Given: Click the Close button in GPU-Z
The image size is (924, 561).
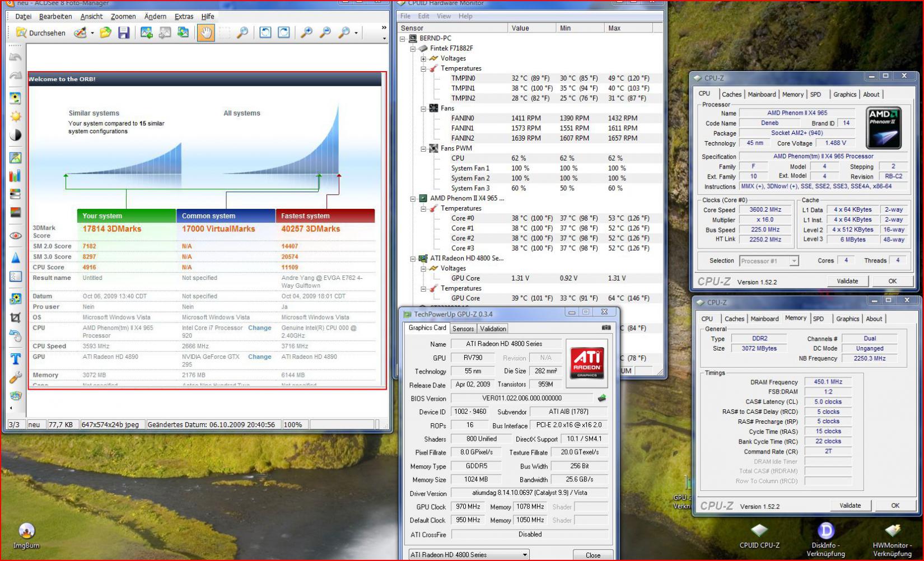Looking at the screenshot, I should tap(593, 555).
